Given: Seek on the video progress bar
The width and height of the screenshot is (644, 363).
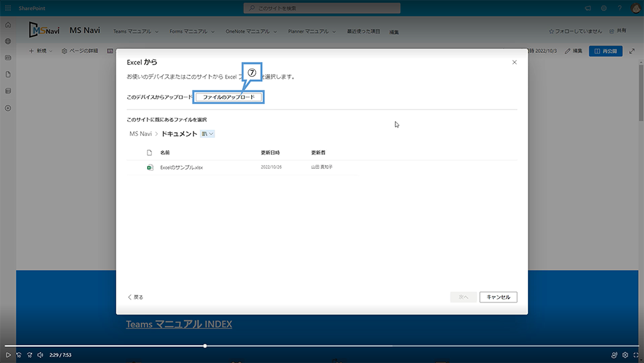Looking at the screenshot, I should pos(322,346).
